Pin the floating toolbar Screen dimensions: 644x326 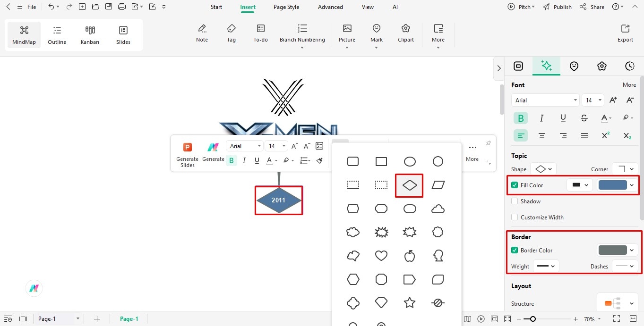pos(489,143)
